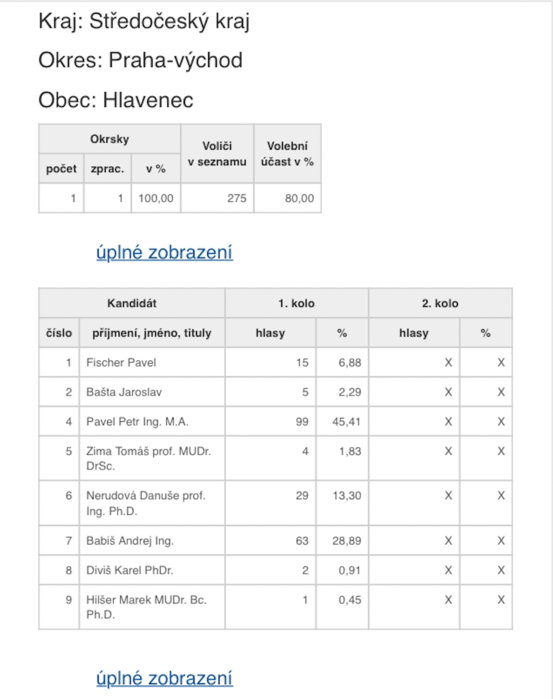Select the 80,00 turnout value cell
This screenshot has width=553, height=699.
(288, 198)
